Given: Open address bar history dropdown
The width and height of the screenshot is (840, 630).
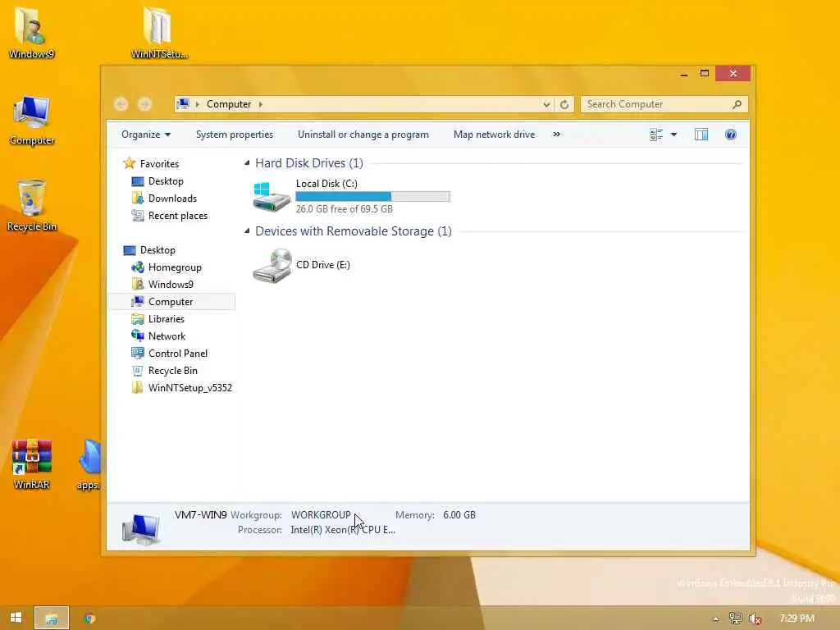Looking at the screenshot, I should [546, 104].
